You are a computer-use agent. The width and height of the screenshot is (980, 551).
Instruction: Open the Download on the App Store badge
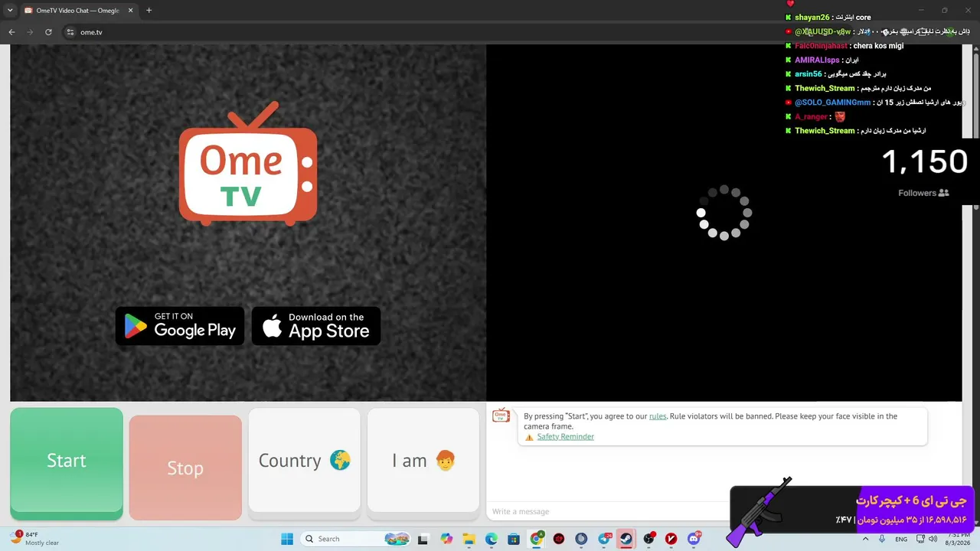tap(316, 326)
